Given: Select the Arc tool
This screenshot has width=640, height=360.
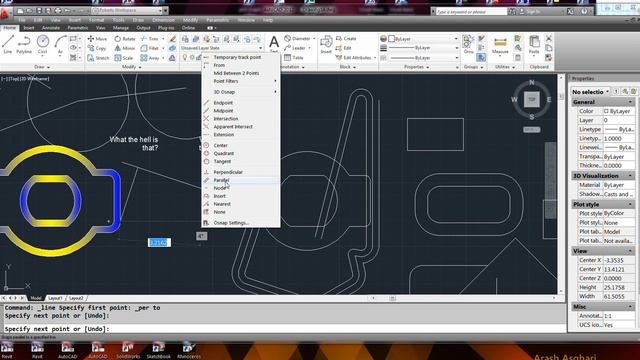Looking at the screenshot, I should pos(60,44).
